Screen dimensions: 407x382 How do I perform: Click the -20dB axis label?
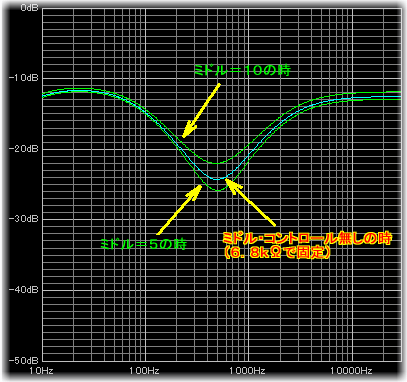(x=24, y=148)
